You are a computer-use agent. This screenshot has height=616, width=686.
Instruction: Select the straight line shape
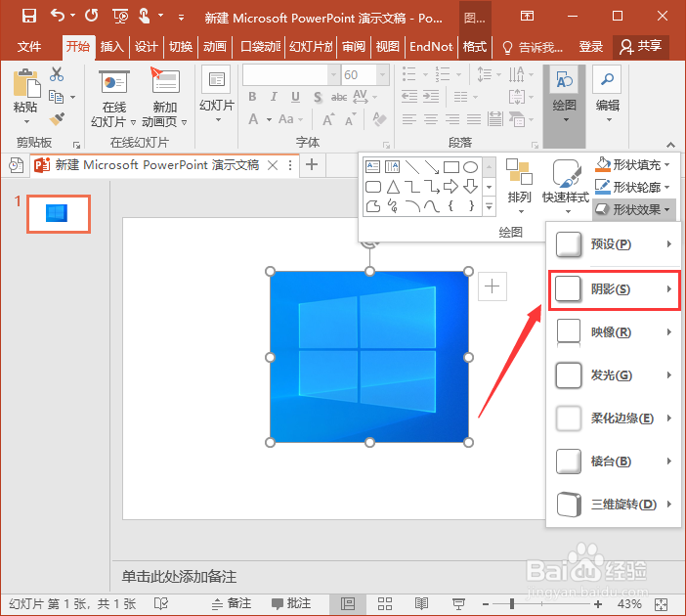(412, 167)
